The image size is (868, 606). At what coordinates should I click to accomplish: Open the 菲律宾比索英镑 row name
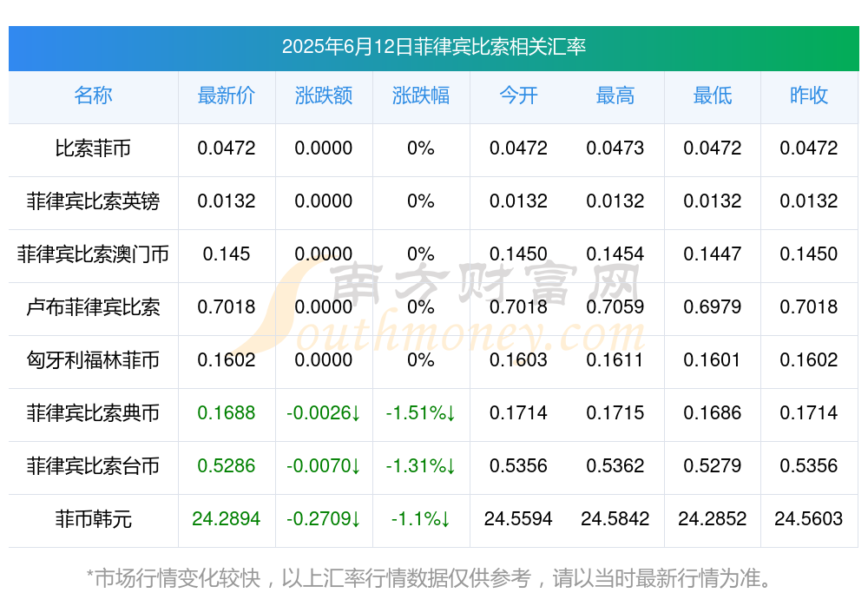93,201
